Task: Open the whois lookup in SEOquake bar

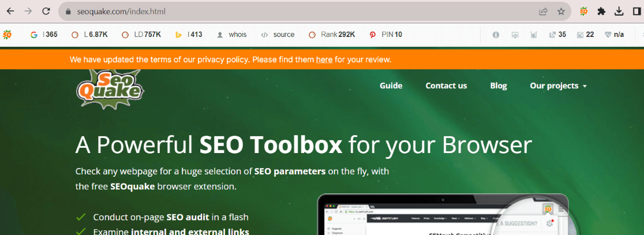Action: point(231,35)
